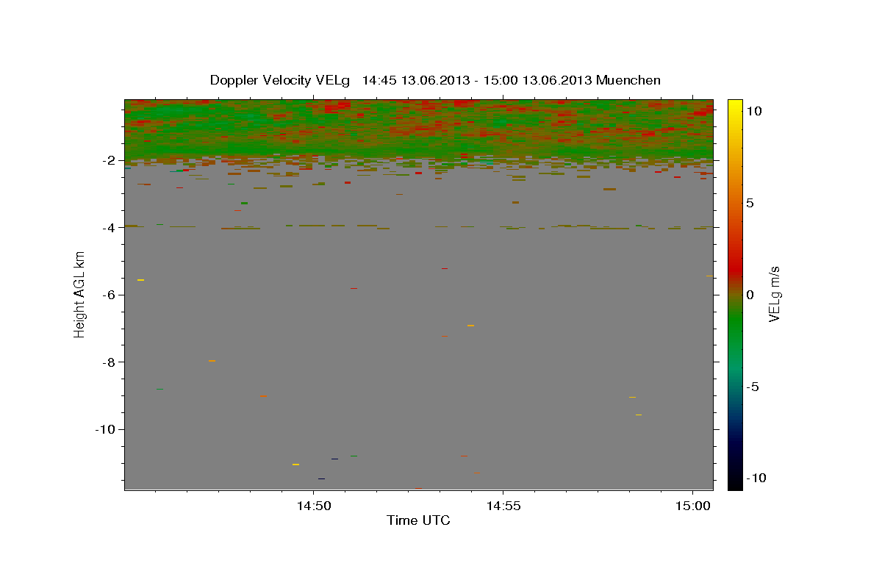Click the colorbar value -10 label
The width and height of the screenshot is (882, 588).
coord(756,478)
